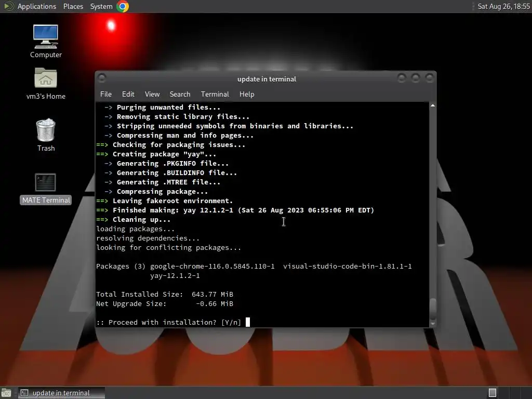
Task: Click the 'Finished making: yay 12.1.2-1' line
Action: tap(235, 210)
